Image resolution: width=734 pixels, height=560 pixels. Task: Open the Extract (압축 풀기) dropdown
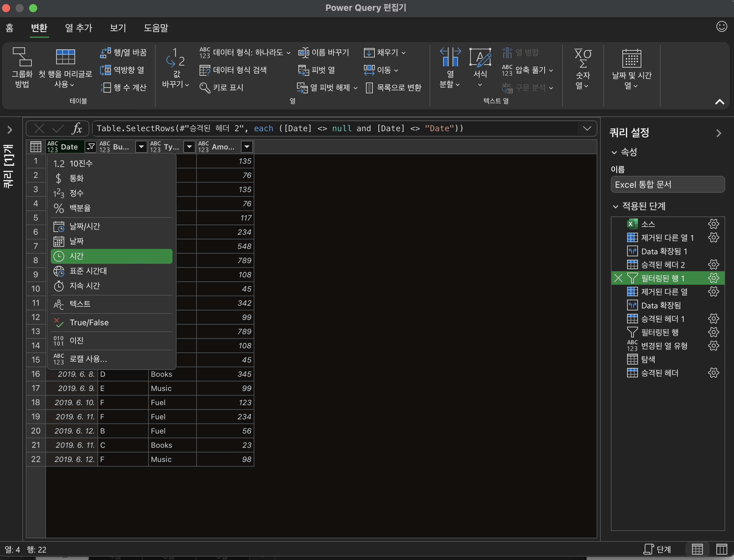click(x=528, y=70)
